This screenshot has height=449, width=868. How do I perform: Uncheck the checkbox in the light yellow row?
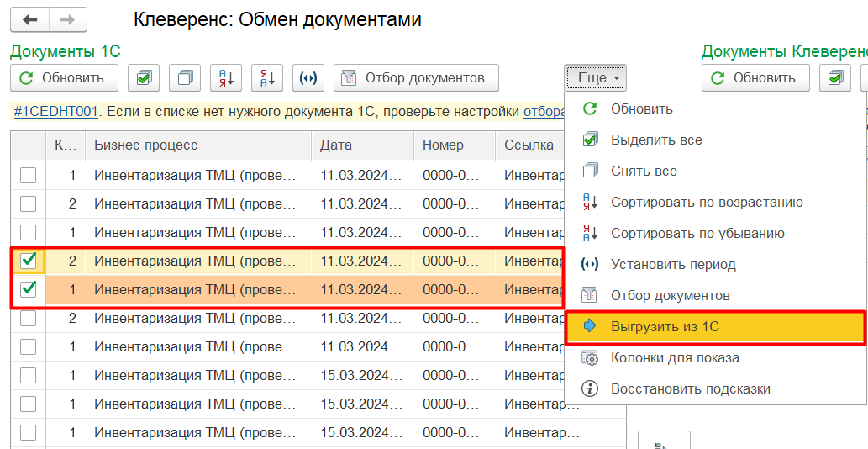(x=29, y=261)
